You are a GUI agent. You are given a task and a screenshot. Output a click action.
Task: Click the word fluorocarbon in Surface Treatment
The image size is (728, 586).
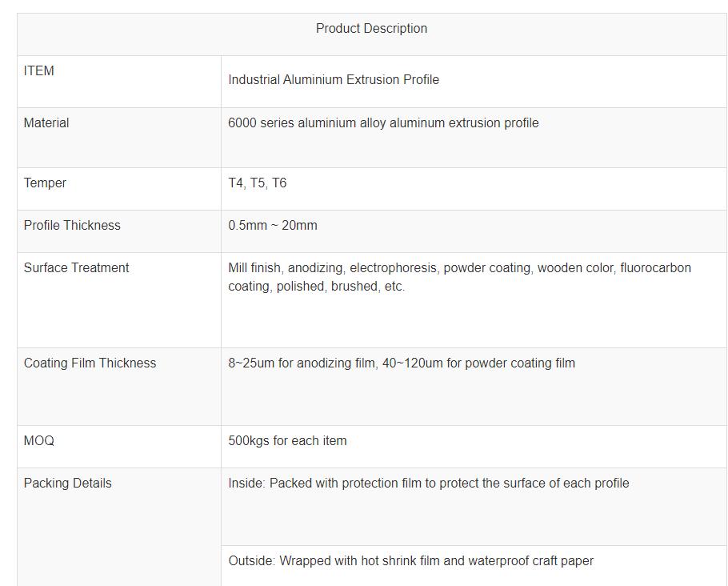655,268
